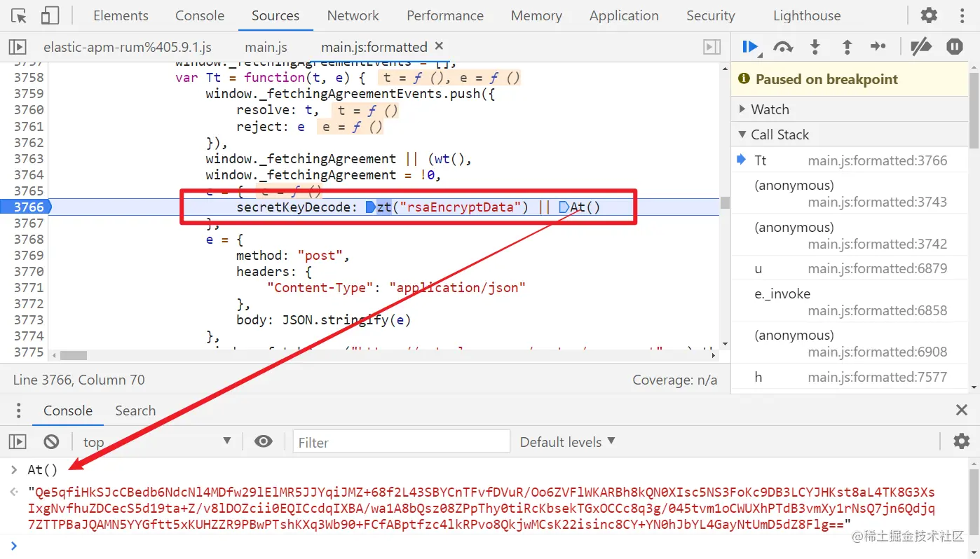Activate the inspect element picker icon
Viewport: 980px width, 559px height.
tap(19, 15)
